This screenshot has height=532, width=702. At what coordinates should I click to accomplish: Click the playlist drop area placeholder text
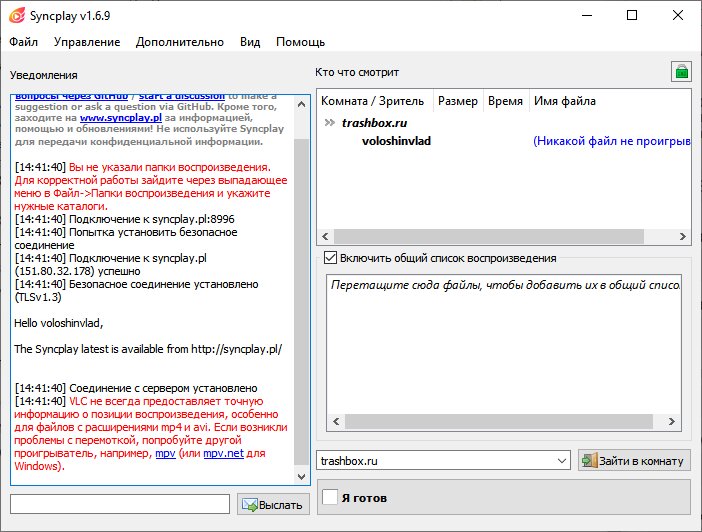point(505,285)
